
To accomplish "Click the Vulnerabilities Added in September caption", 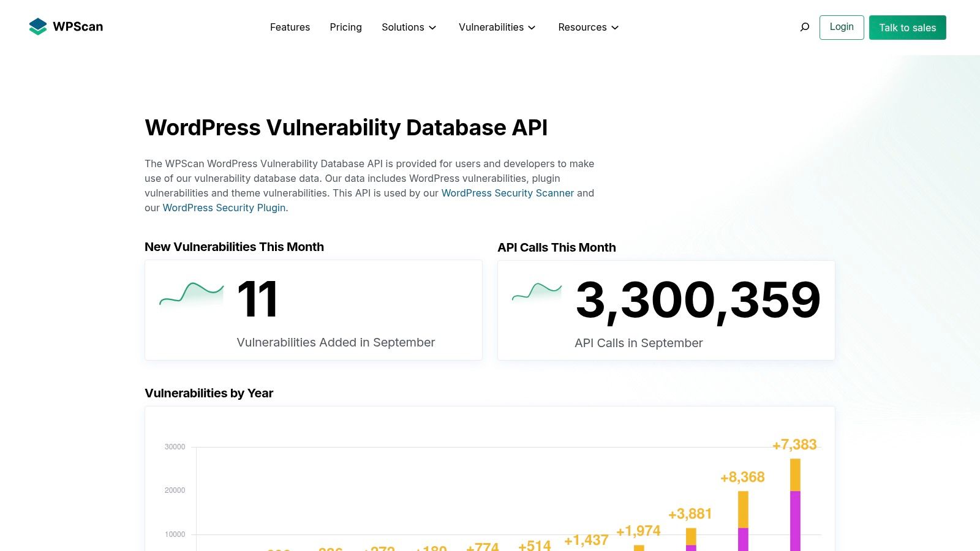I will pyautogui.click(x=336, y=342).
